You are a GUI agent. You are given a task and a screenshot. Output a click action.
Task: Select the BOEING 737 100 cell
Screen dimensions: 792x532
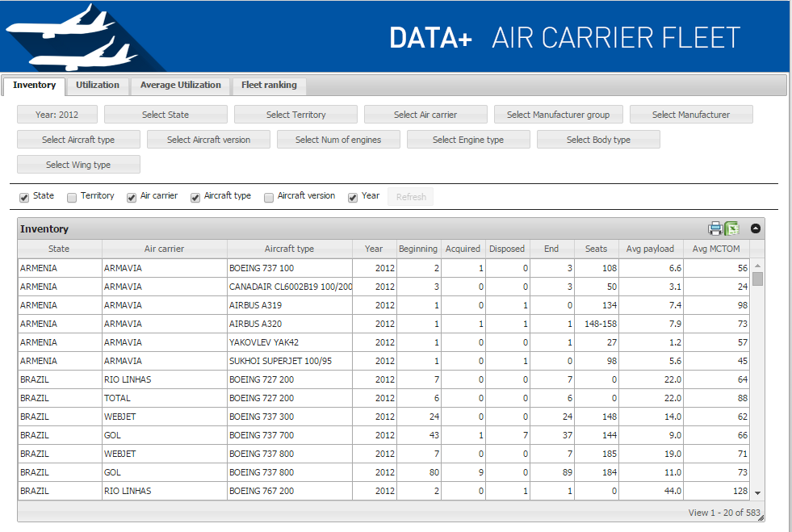(x=289, y=268)
